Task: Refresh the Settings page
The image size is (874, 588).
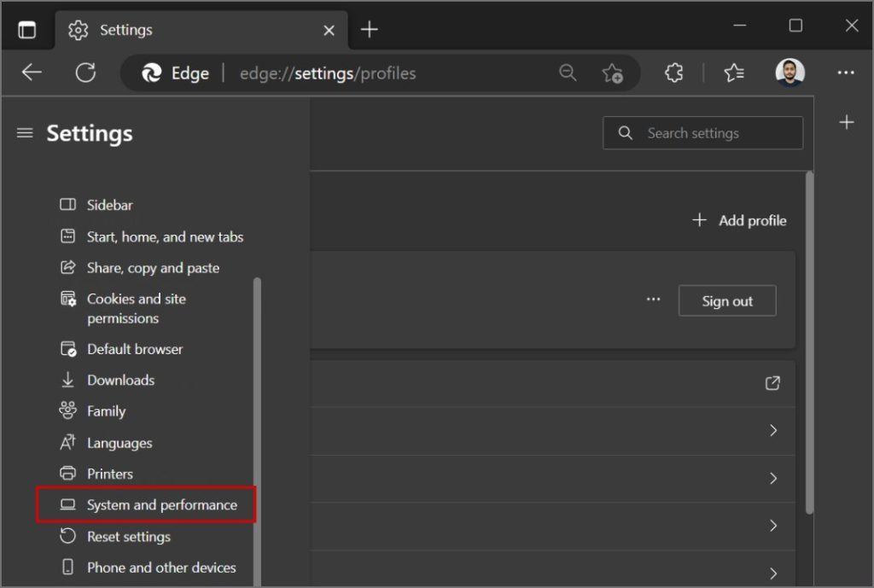Action: (x=85, y=73)
